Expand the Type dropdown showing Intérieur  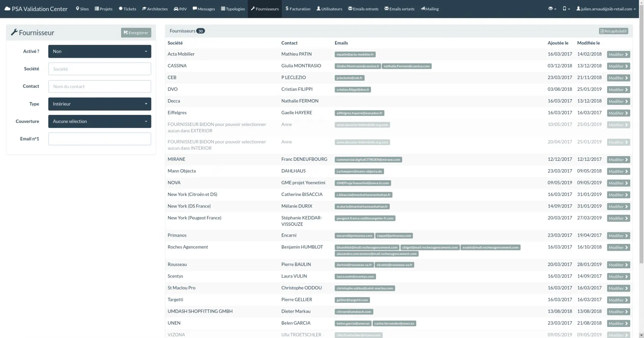click(x=100, y=104)
